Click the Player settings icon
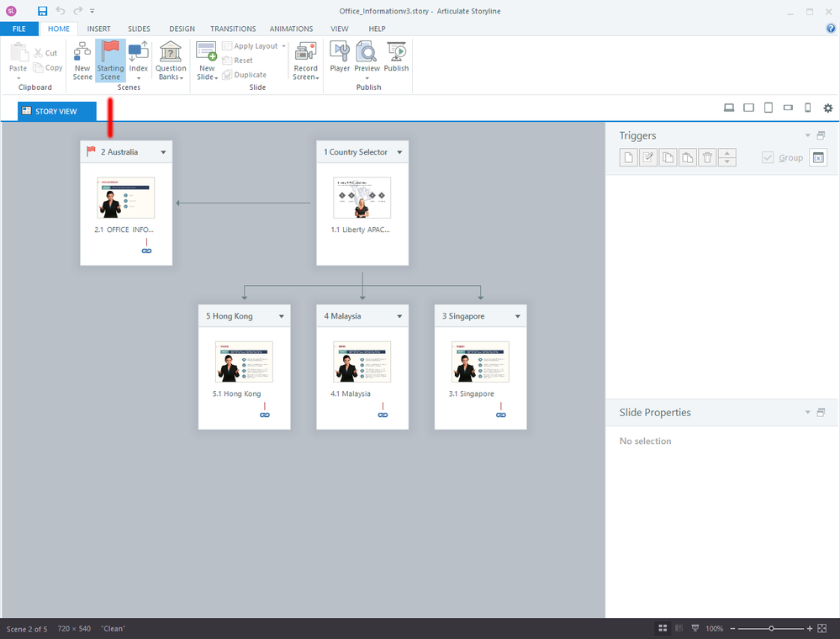This screenshot has height=639, width=840. [340, 57]
